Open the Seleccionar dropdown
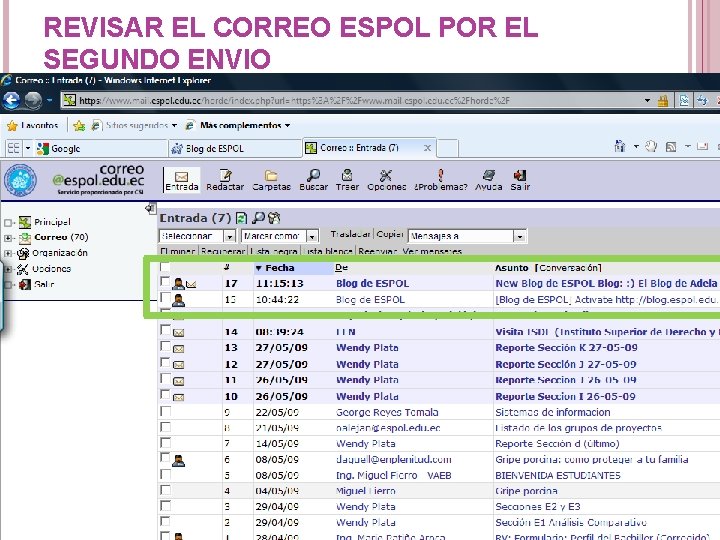This screenshot has height=540, width=720. pyautogui.click(x=197, y=236)
